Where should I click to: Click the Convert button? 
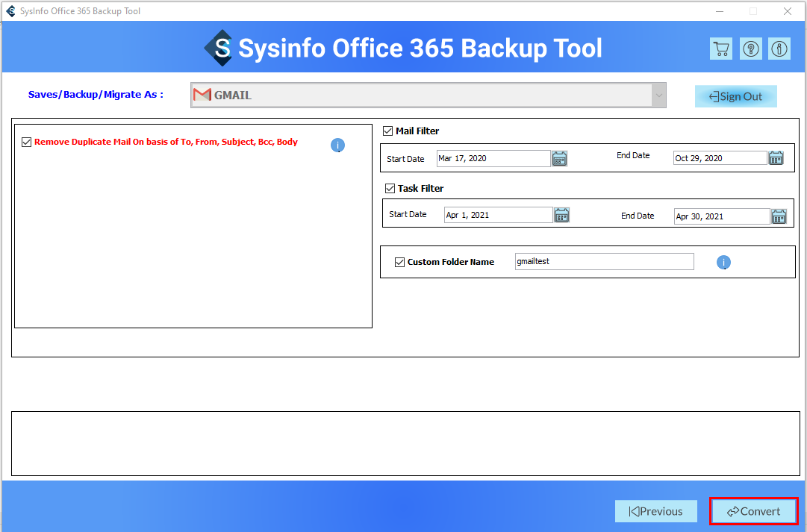(753, 511)
